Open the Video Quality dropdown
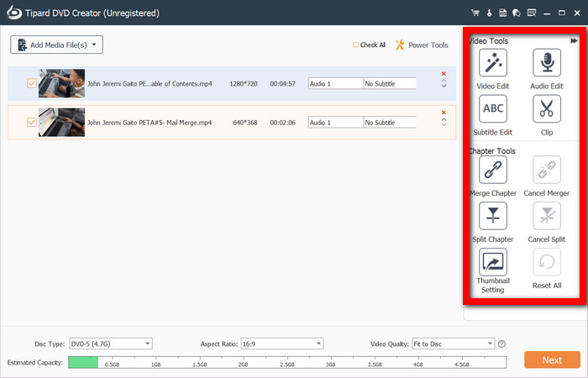 (454, 344)
